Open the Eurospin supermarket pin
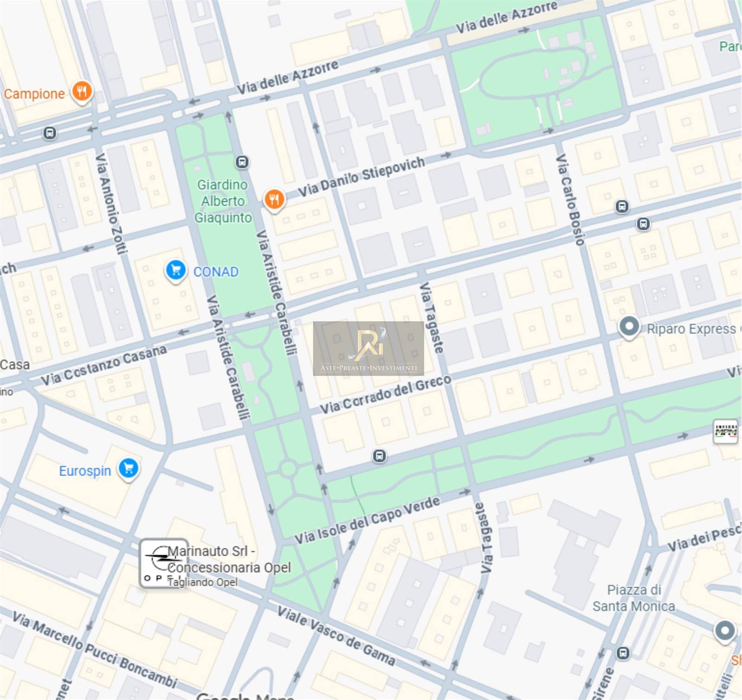This screenshot has width=742, height=700. tap(128, 469)
